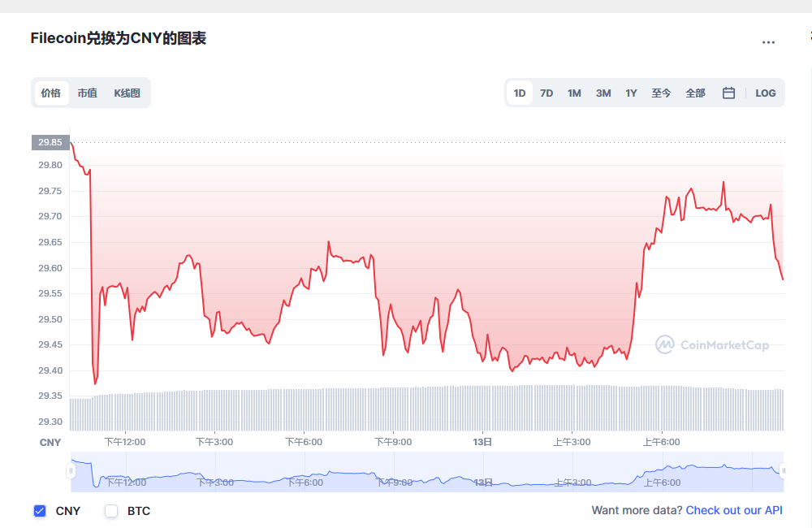Click the 29.50 price axis label
The height and width of the screenshot is (528, 812).
pyautogui.click(x=50, y=320)
